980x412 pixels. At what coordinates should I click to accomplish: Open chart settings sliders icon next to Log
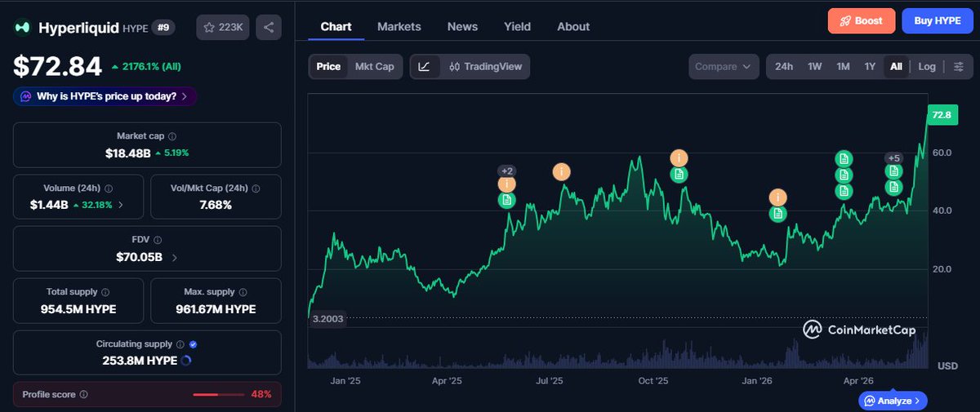(x=958, y=67)
